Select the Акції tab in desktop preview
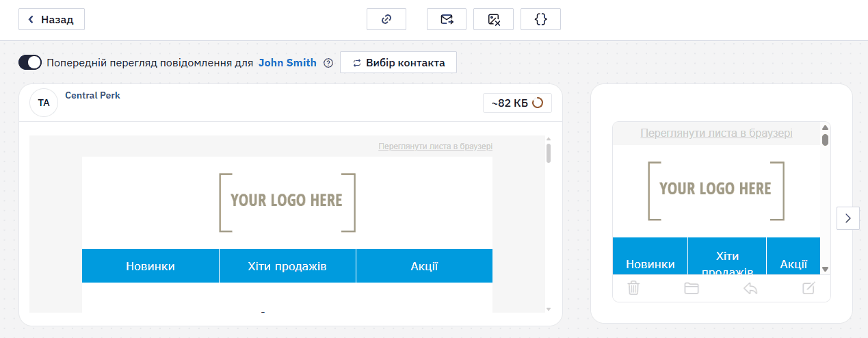Image resolution: width=868 pixels, height=338 pixels. tap(424, 266)
